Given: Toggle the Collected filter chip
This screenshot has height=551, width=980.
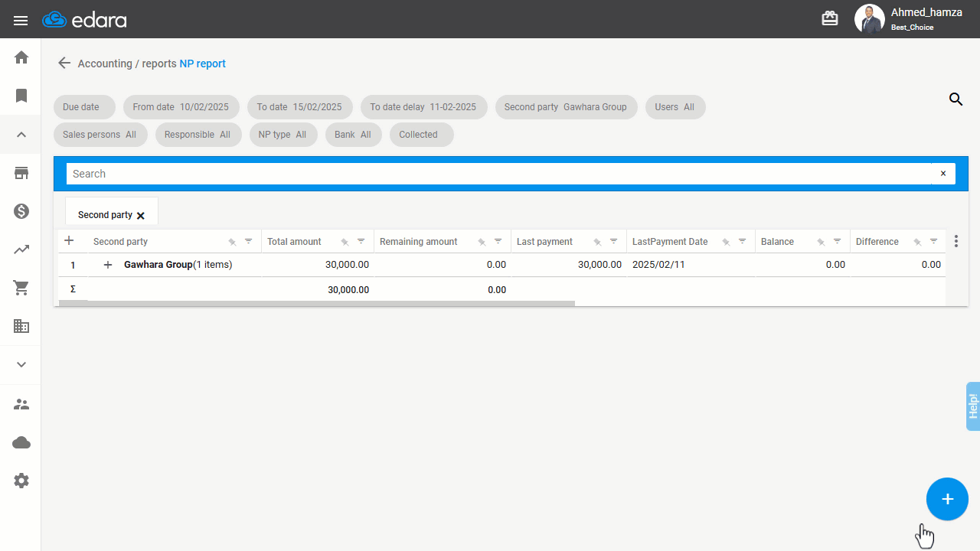Looking at the screenshot, I should tap(421, 135).
